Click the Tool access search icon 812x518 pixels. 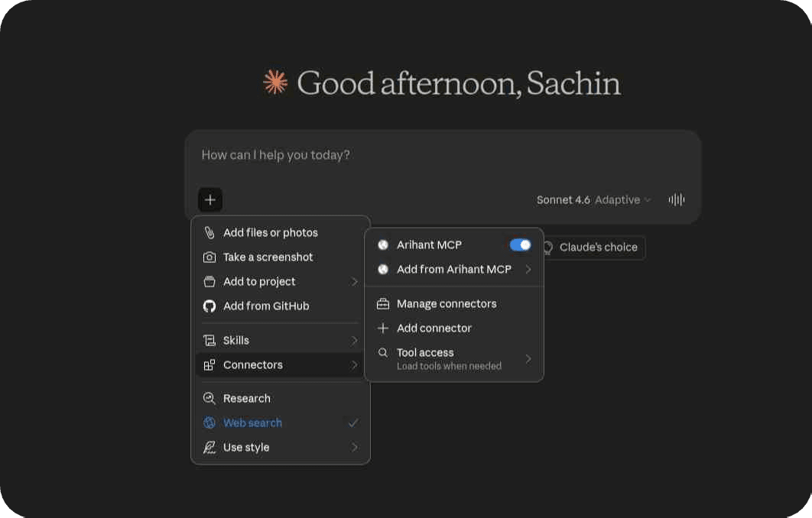[383, 352]
